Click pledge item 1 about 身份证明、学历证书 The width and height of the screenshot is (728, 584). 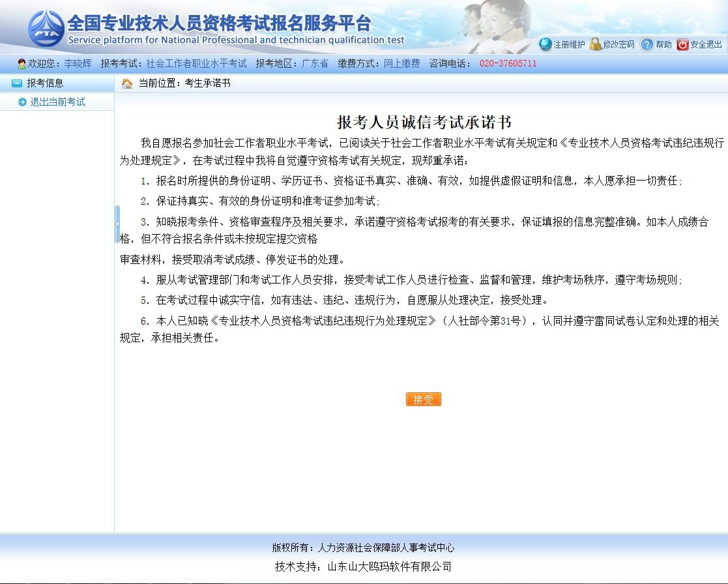(411, 181)
